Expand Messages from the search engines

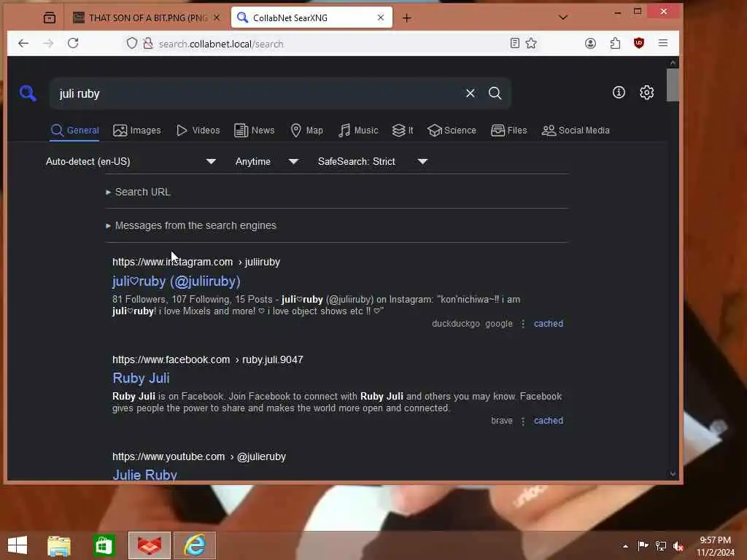click(190, 225)
